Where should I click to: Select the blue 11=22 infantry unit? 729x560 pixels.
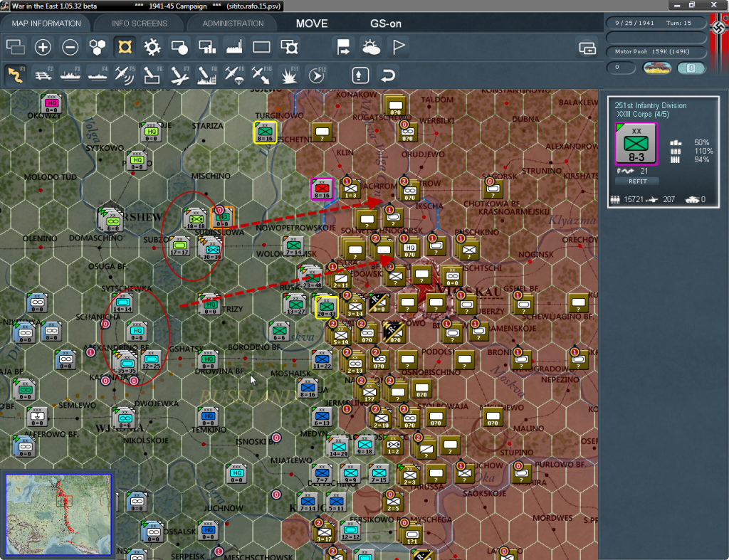(x=322, y=361)
